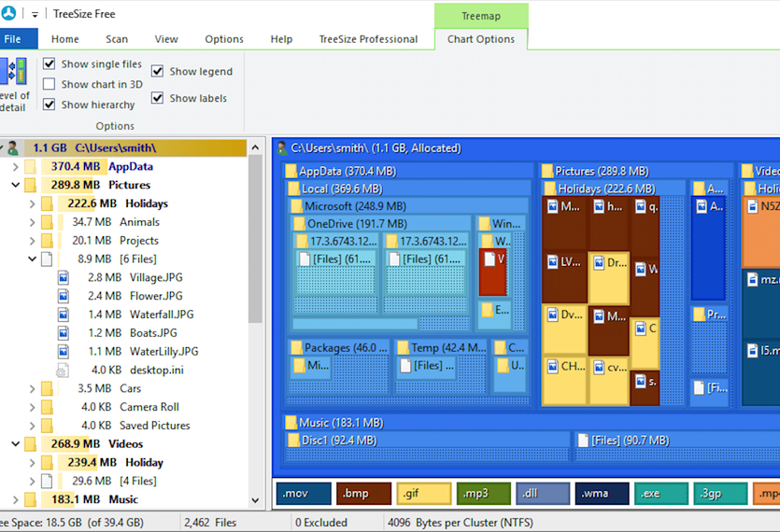This screenshot has width=780, height=532.
Task: Click the Waterfall.JPG image file icon
Action: coord(64,315)
